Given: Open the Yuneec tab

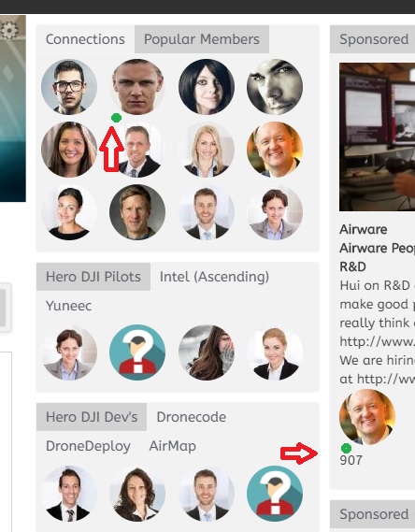Looking at the screenshot, I should pyautogui.click(x=69, y=306).
